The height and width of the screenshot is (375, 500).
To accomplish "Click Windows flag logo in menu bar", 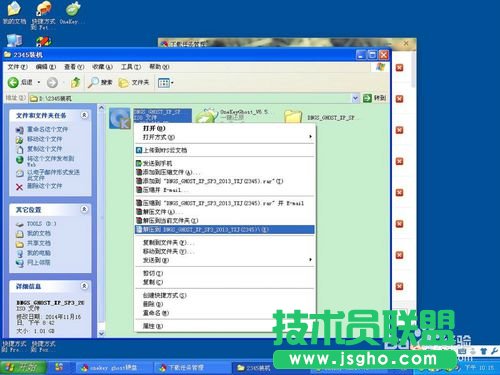I will pos(380,67).
